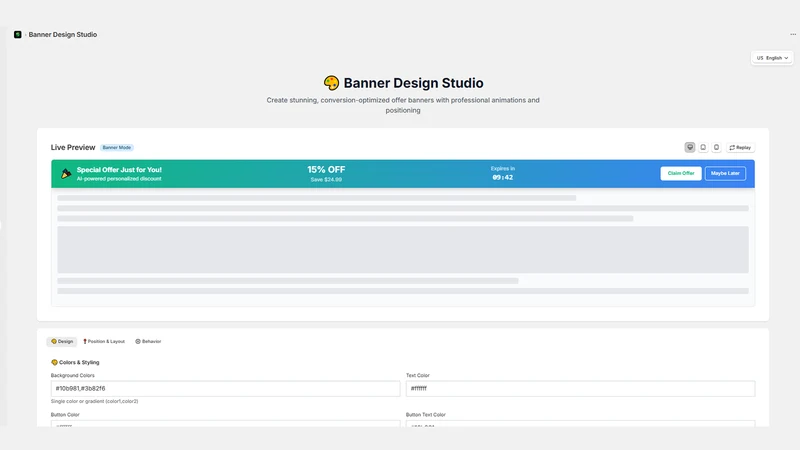Click the 'Special Offer Just for You!' headline
The image size is (800, 450).
119,170
